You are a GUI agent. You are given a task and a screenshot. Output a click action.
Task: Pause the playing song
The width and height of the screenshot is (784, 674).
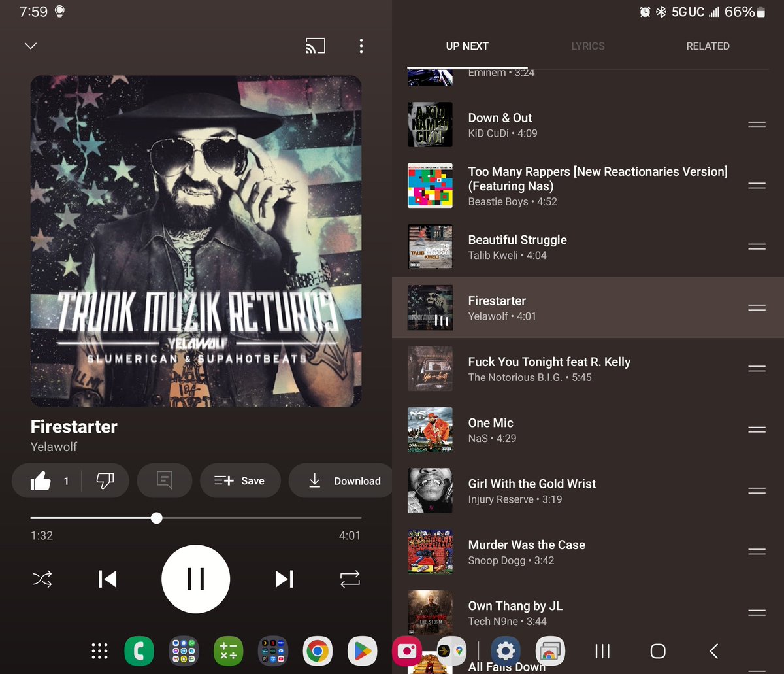click(x=196, y=579)
